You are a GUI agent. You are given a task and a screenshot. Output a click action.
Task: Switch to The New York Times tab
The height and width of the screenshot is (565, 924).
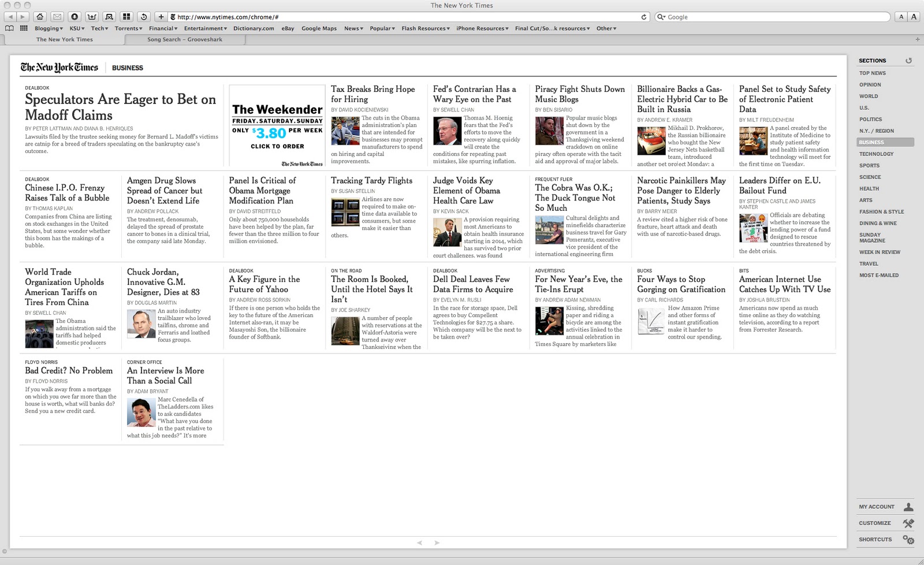64,39
